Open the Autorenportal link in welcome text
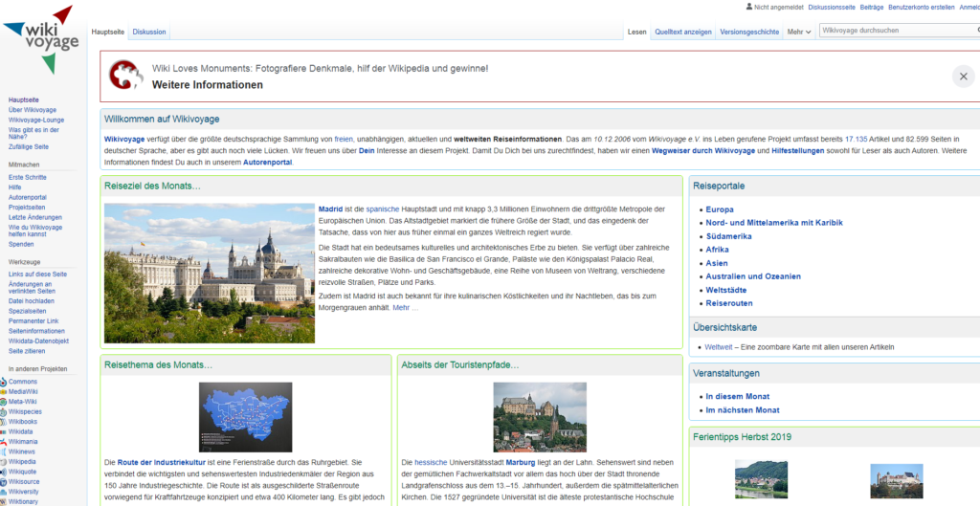980x506 pixels. tap(268, 163)
